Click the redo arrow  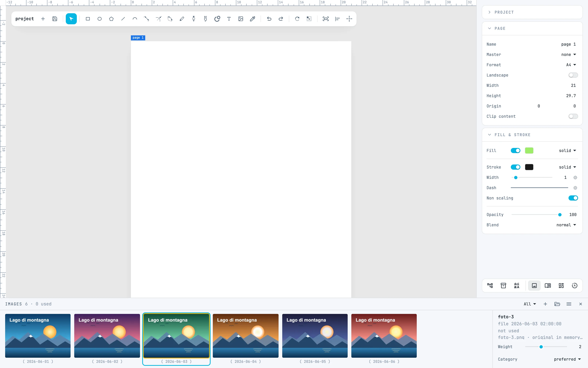pyautogui.click(x=281, y=19)
